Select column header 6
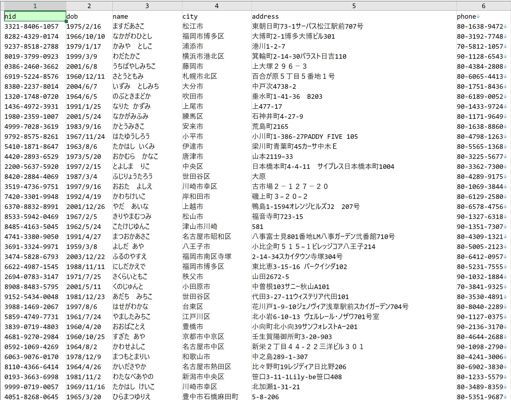 click(483, 6)
